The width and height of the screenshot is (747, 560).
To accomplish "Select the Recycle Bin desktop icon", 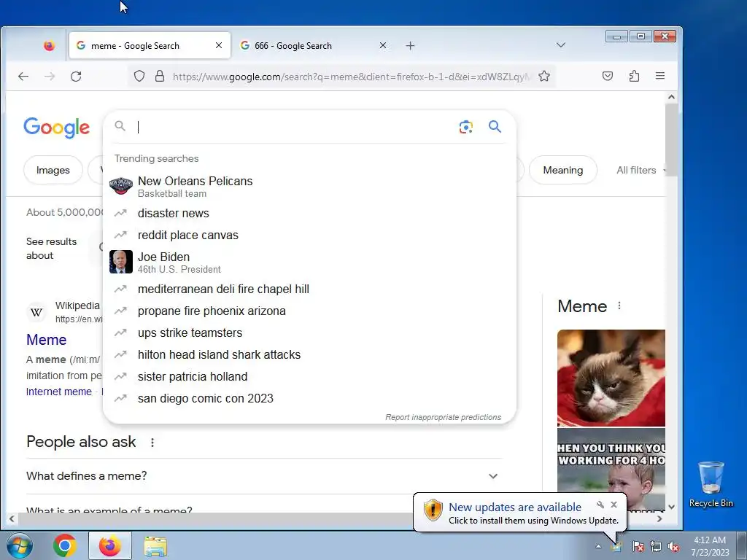I will click(711, 484).
